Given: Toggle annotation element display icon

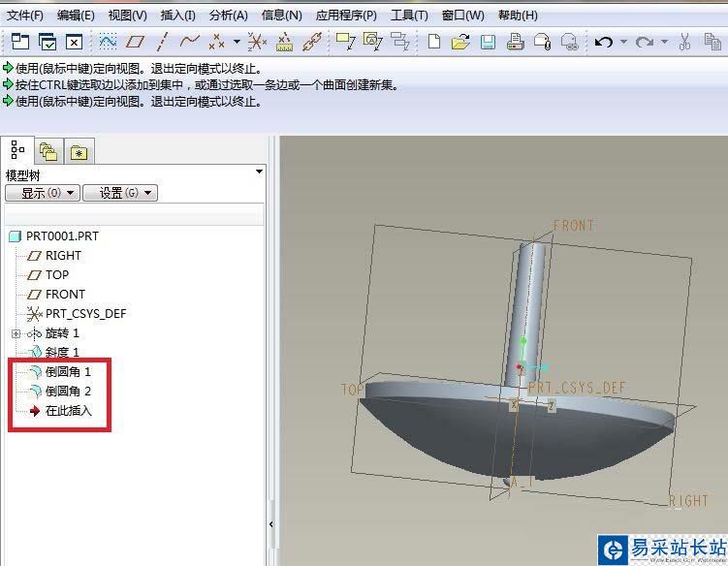Looking at the screenshot, I should point(373,42).
